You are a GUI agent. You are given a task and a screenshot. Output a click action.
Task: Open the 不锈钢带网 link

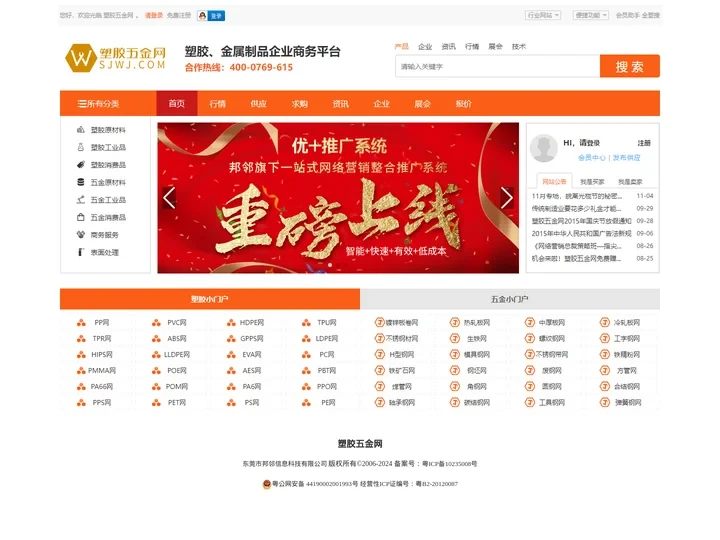(552, 354)
